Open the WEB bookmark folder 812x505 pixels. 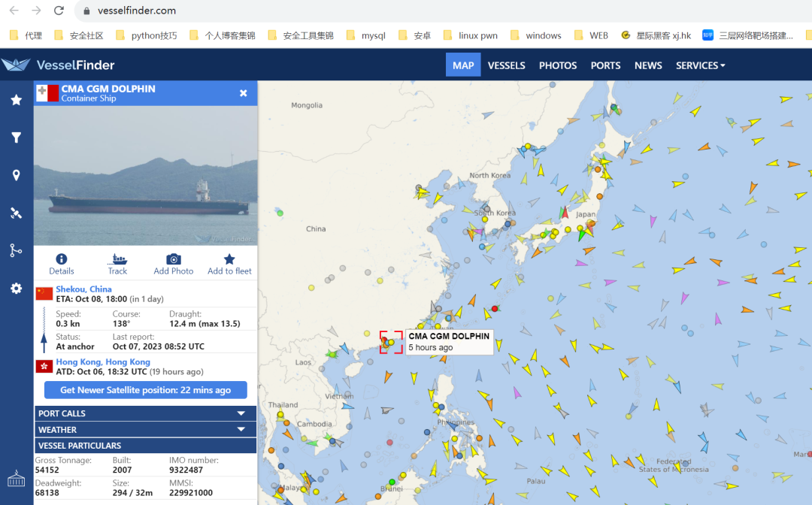(592, 35)
